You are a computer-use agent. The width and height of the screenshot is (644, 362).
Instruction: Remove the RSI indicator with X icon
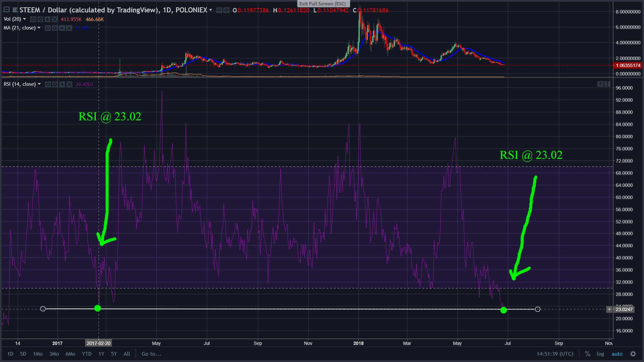[69, 84]
